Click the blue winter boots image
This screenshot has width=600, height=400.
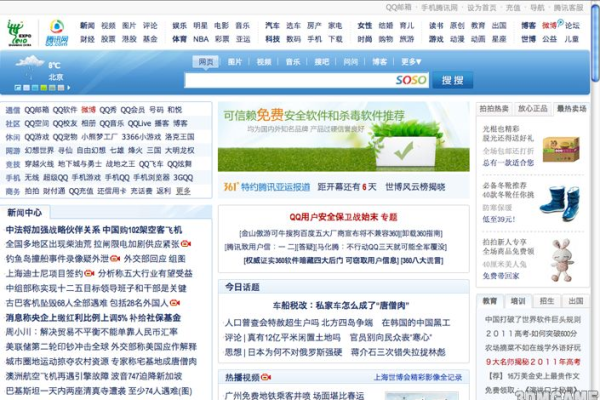pyautogui.click(x=559, y=203)
